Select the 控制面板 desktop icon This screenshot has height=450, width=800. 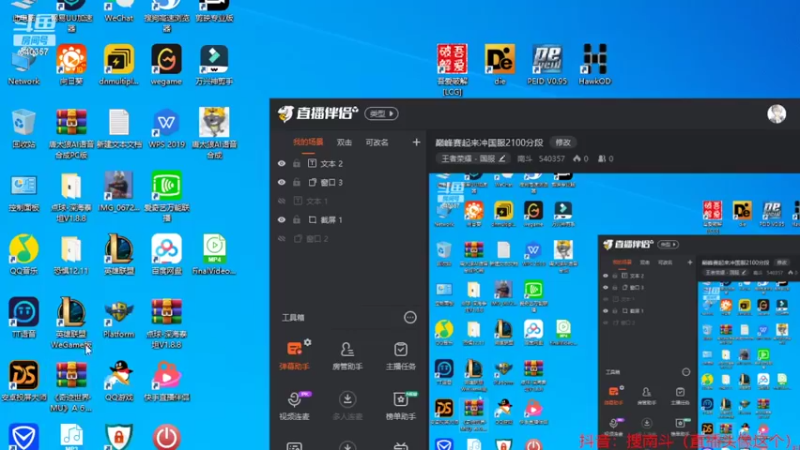(x=23, y=193)
